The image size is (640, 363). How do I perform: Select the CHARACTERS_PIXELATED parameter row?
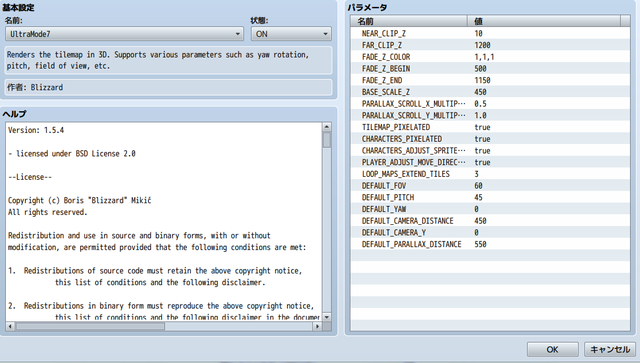[x=490, y=139]
